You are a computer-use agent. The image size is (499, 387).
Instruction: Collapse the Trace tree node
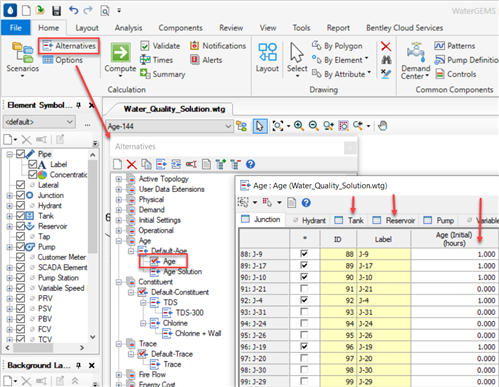pos(119,344)
